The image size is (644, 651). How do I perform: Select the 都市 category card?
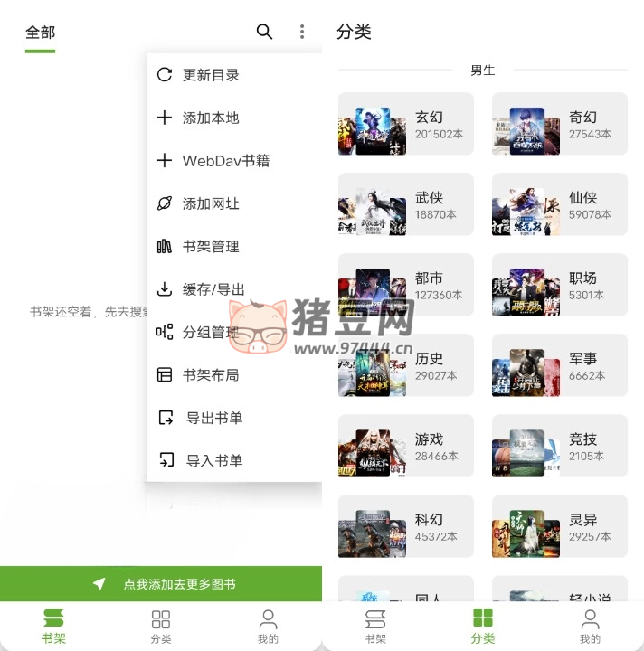pos(406,285)
